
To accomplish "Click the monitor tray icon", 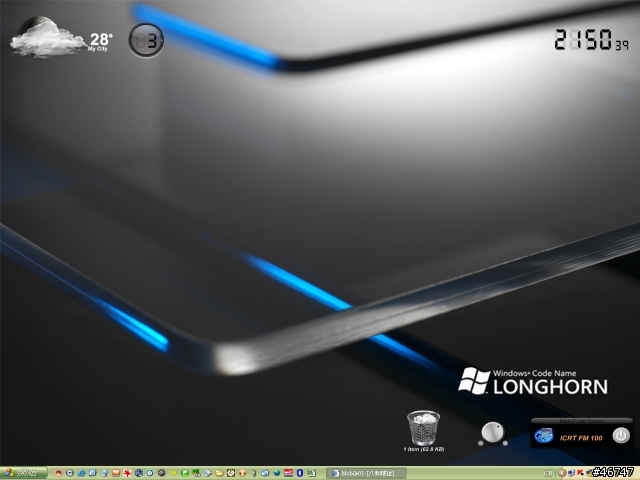I will click(x=572, y=473).
